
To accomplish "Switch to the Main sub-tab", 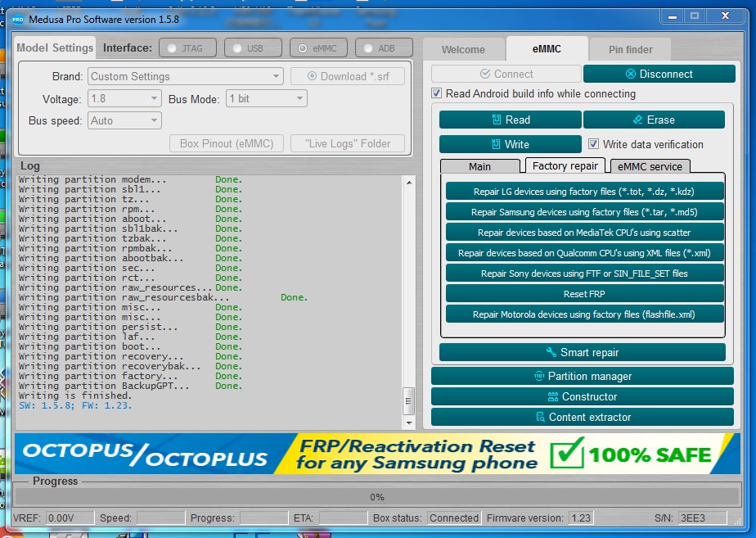I will pos(479,166).
